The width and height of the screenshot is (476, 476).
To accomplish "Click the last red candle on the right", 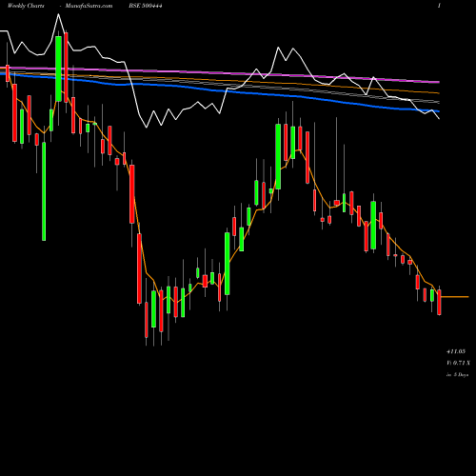I will coord(439,302).
